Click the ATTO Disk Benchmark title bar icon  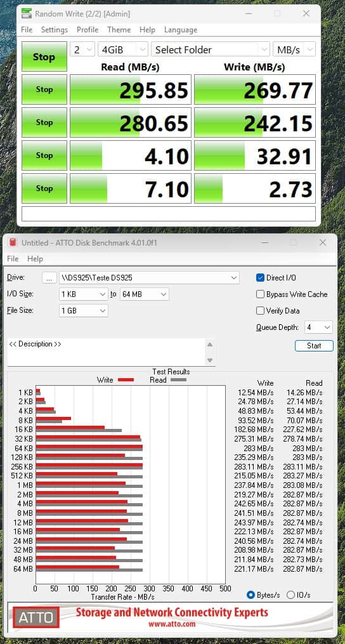coord(13,243)
